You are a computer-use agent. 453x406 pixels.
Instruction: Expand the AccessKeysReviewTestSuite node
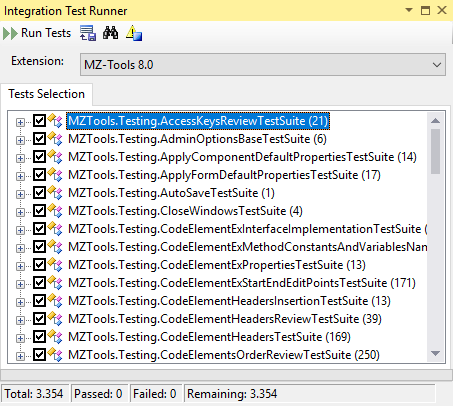tap(20, 122)
